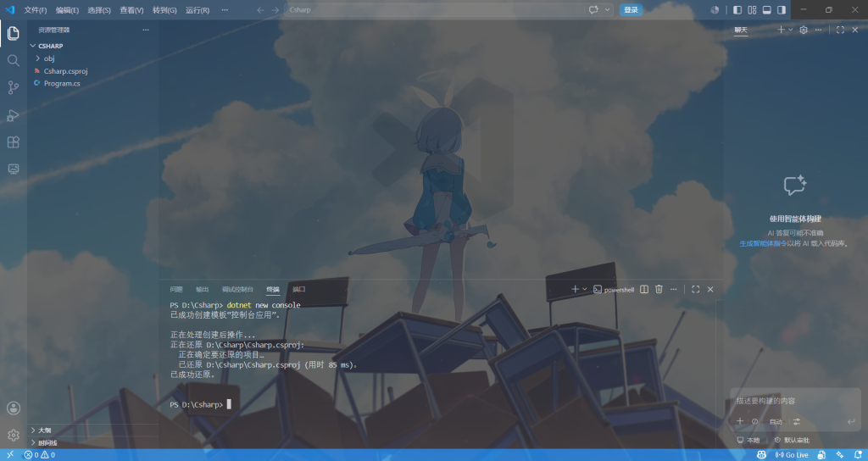Click Go Live in status bar
This screenshot has width=868, height=461.
(x=792, y=455)
